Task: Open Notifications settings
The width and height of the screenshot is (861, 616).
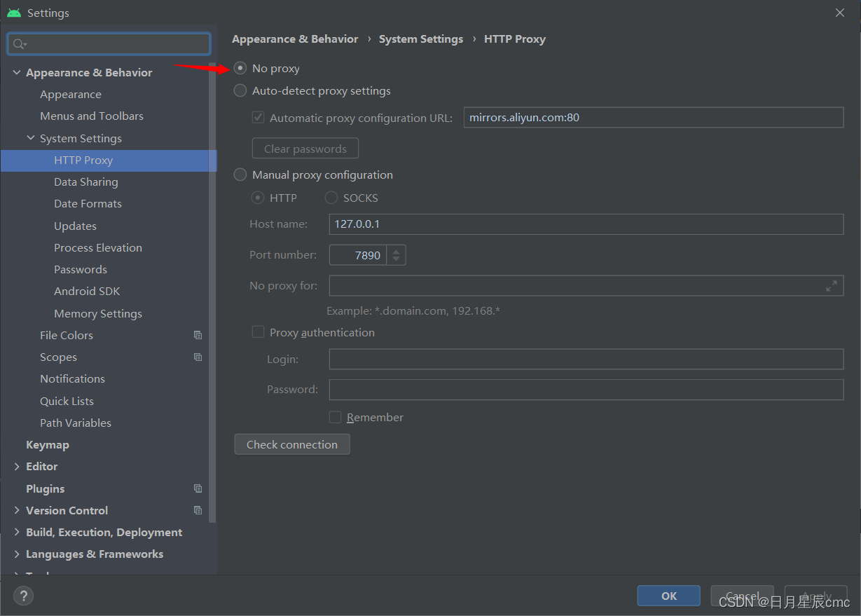Action: click(73, 378)
